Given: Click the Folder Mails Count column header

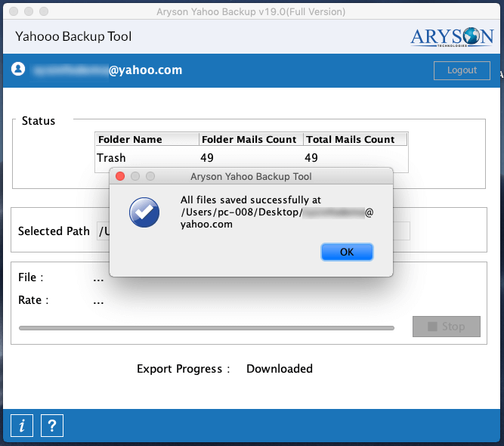Looking at the screenshot, I should 251,139.
